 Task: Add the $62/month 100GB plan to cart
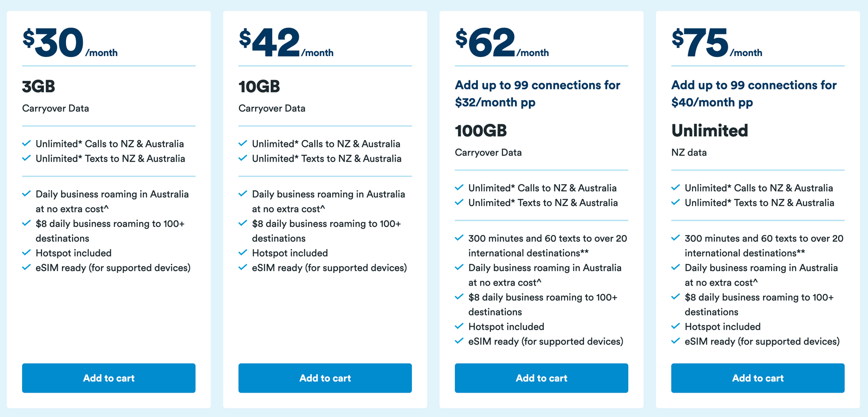click(x=541, y=378)
